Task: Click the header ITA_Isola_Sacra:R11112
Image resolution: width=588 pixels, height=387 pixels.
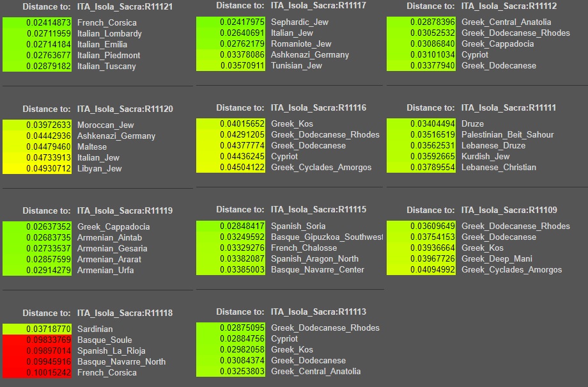Action: click(509, 6)
